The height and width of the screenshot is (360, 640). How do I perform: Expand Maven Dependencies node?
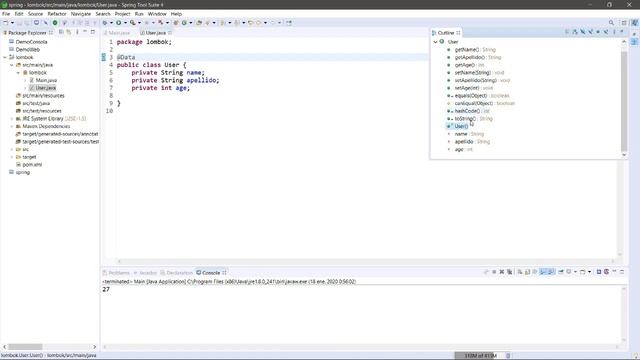(12, 127)
